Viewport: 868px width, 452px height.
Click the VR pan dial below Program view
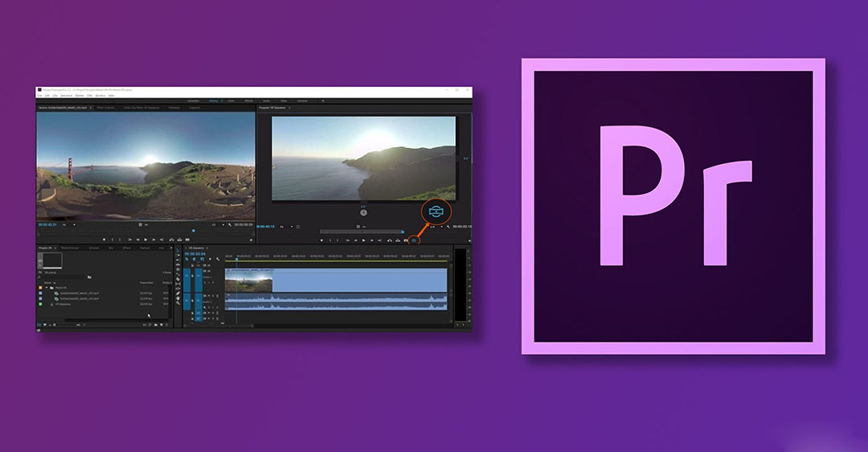point(363,212)
